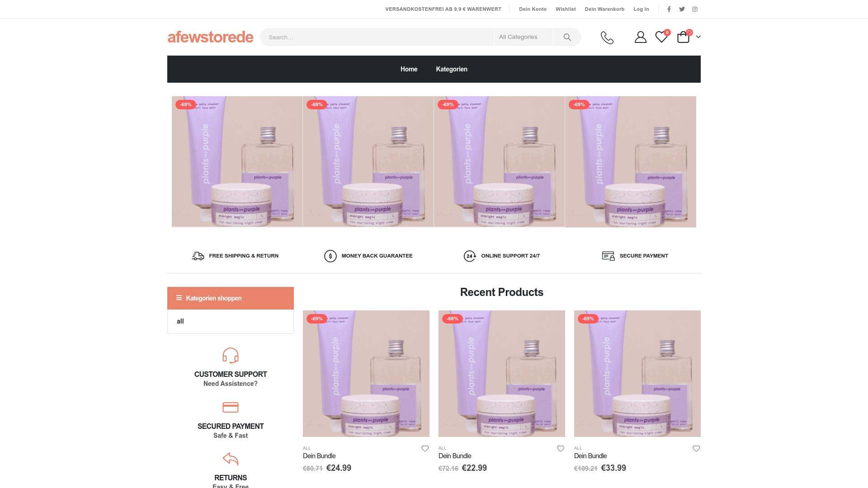Go to the Home menu item
This screenshot has height=488, width=868.
pyautogui.click(x=409, y=69)
